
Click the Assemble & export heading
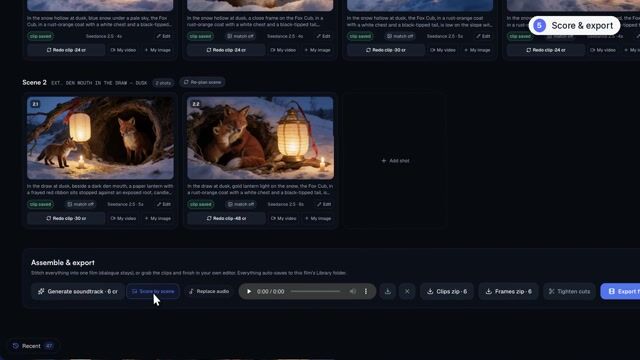pyautogui.click(x=63, y=263)
